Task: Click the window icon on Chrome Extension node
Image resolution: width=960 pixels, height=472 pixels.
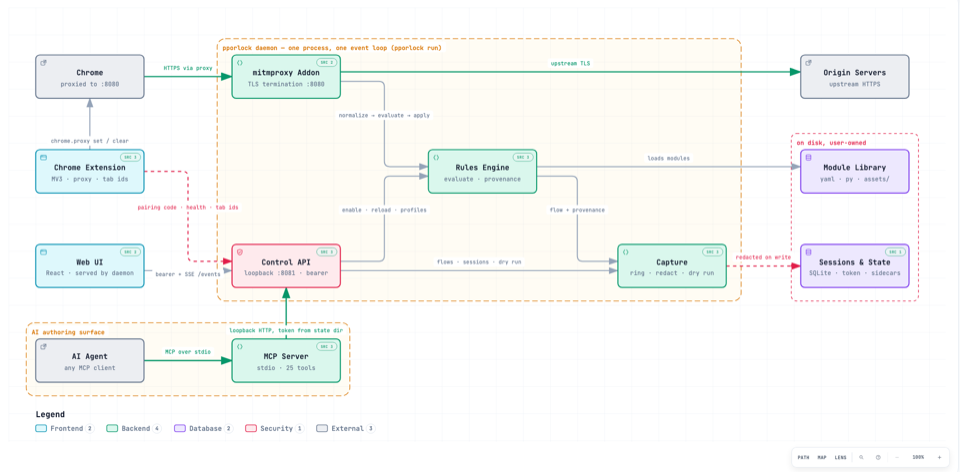Action: coord(43,157)
